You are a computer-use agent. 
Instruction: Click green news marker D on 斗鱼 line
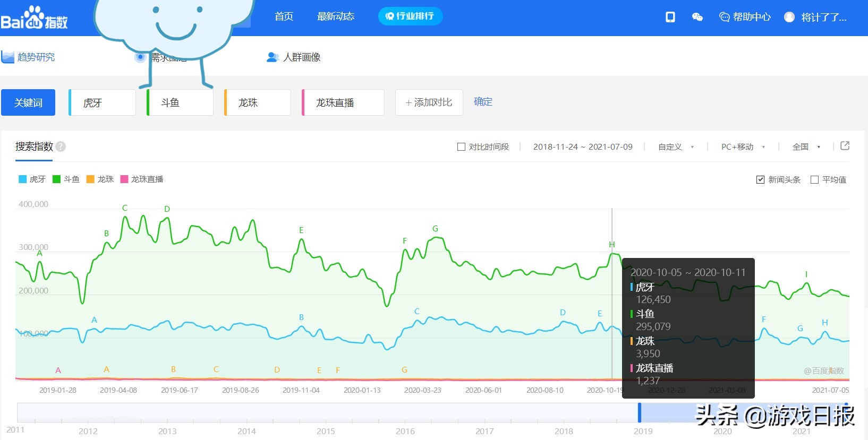pyautogui.click(x=167, y=209)
